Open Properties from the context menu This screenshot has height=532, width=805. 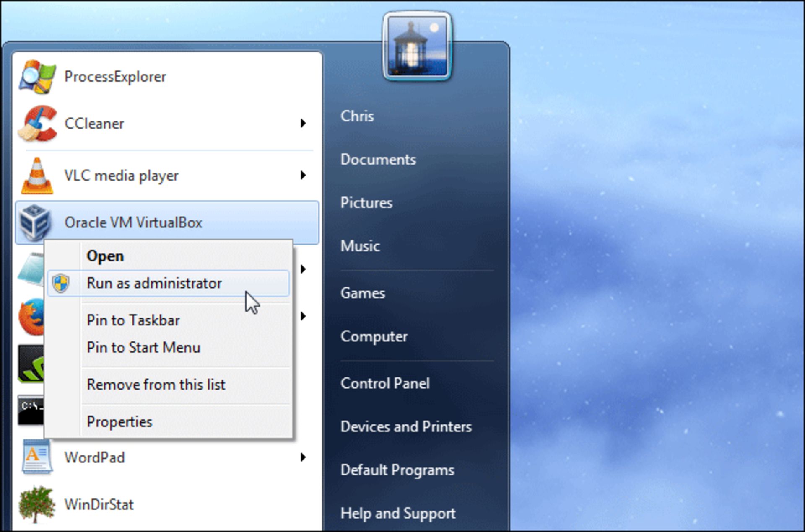tap(168, 421)
